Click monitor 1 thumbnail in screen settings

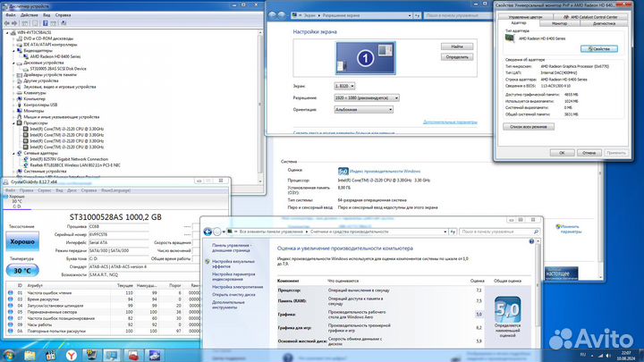coord(366,58)
